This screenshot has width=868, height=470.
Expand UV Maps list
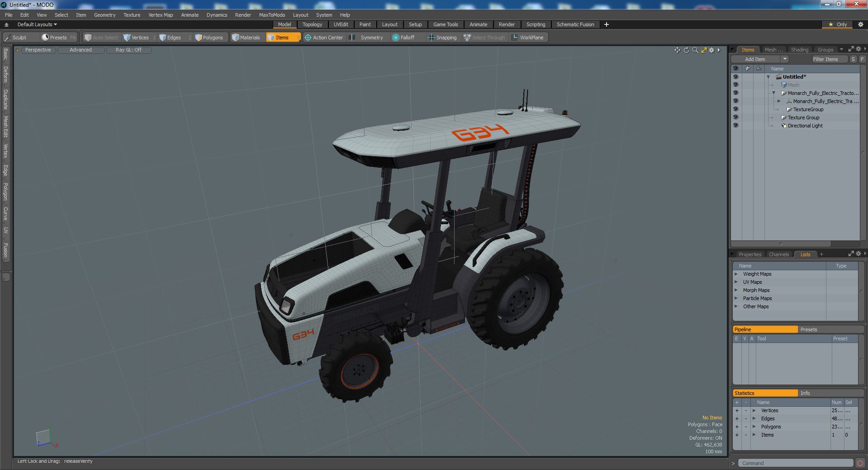pyautogui.click(x=736, y=282)
